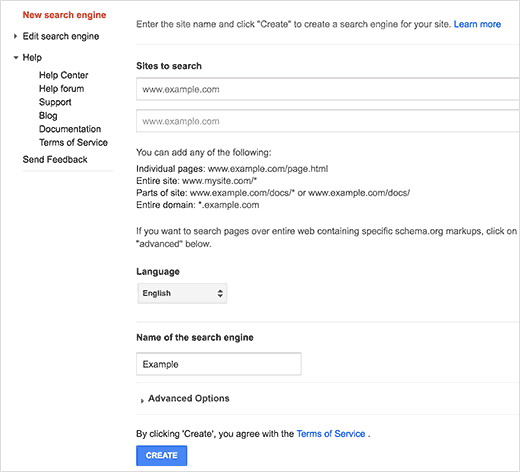
Task: Open Edit search engine section
Action: (61, 36)
